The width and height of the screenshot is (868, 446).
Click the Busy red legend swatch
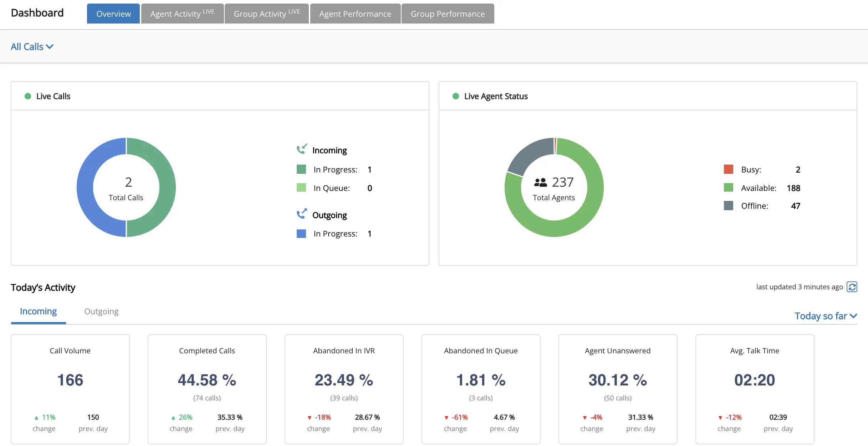pyautogui.click(x=729, y=169)
